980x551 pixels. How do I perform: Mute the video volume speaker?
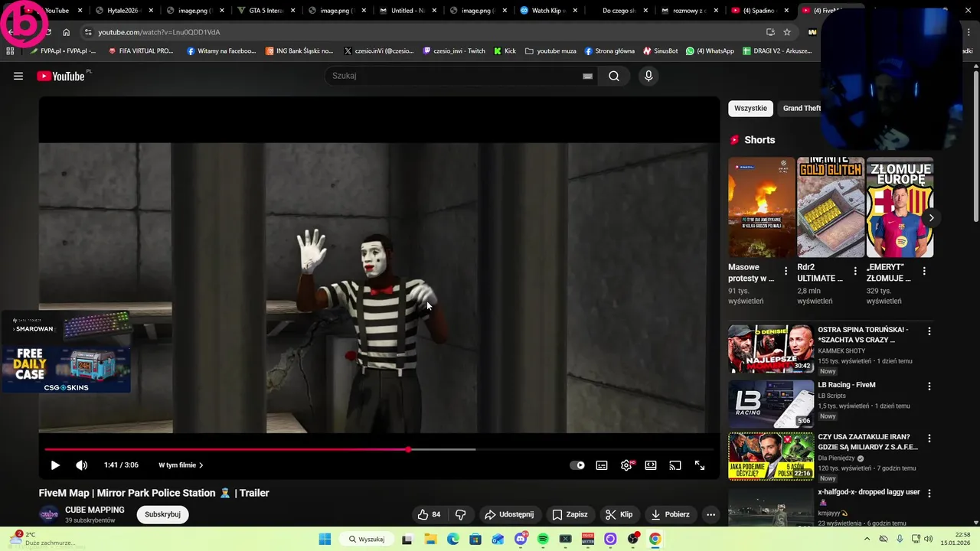pyautogui.click(x=82, y=465)
